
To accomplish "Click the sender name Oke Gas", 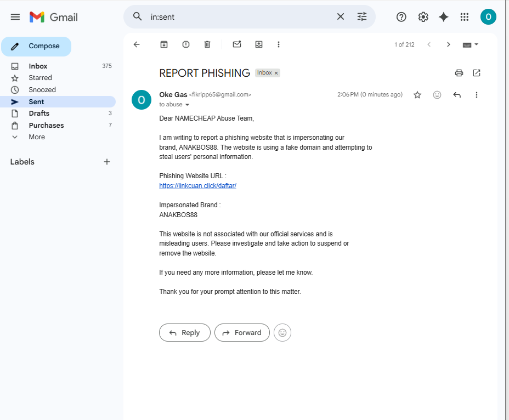I will point(173,94).
